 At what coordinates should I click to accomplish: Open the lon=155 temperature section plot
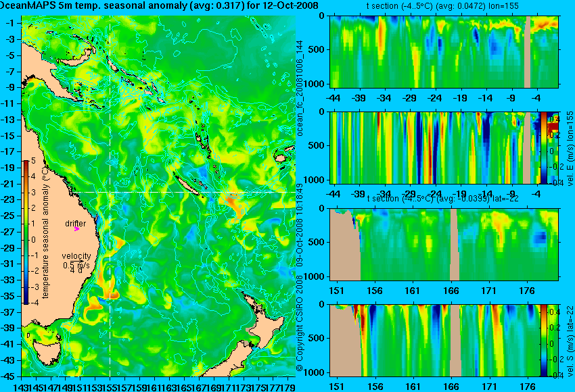coord(444,51)
